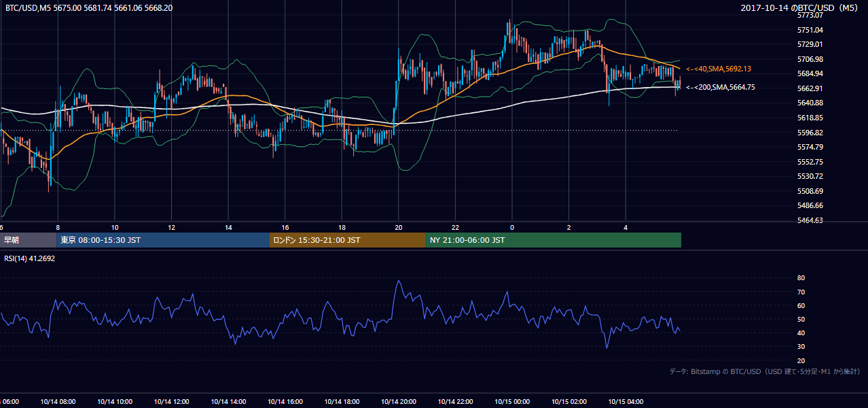Click the 10/14 22:00 date axis label
This screenshot has width=868, height=408.
(x=455, y=401)
